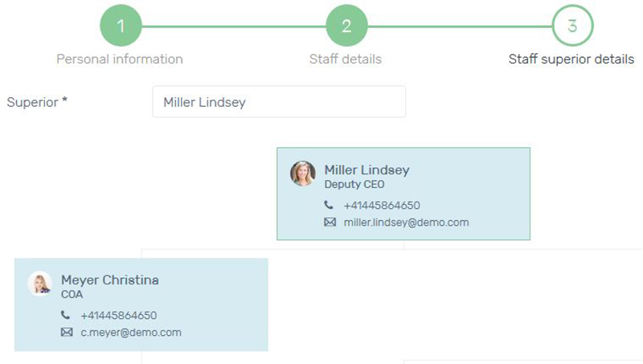Image resolution: width=643 pixels, height=364 pixels.
Task: Click Miller Lindsey's phone number +41445864650
Action: [382, 205]
